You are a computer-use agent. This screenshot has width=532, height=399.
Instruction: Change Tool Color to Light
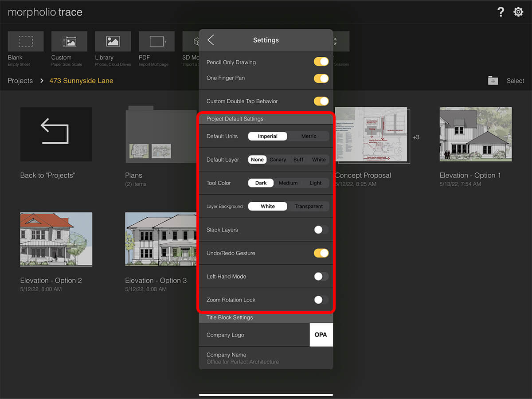point(315,183)
